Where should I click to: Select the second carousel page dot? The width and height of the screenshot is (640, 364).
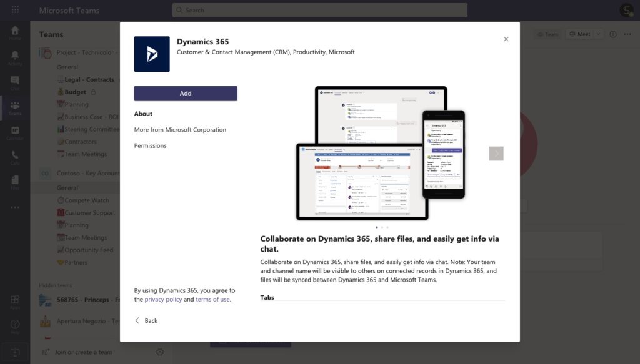pos(382,227)
